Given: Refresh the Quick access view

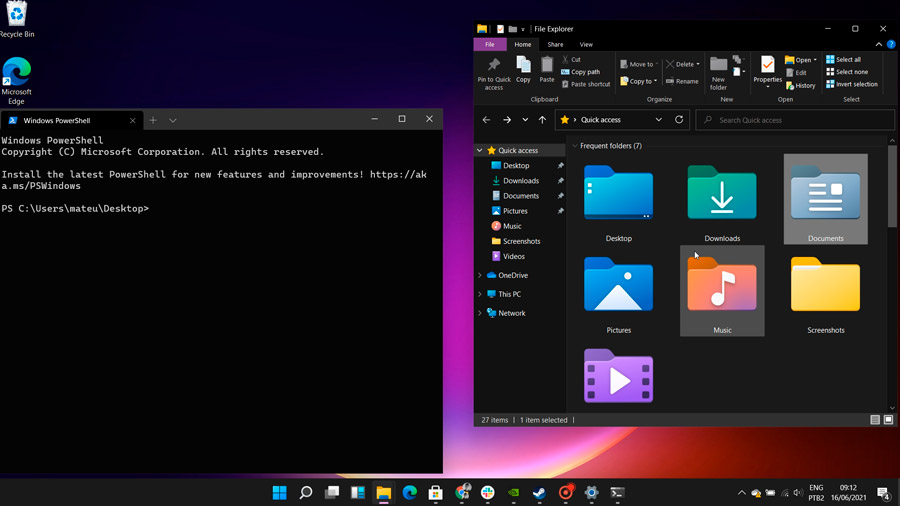Looking at the screenshot, I should coord(679,119).
